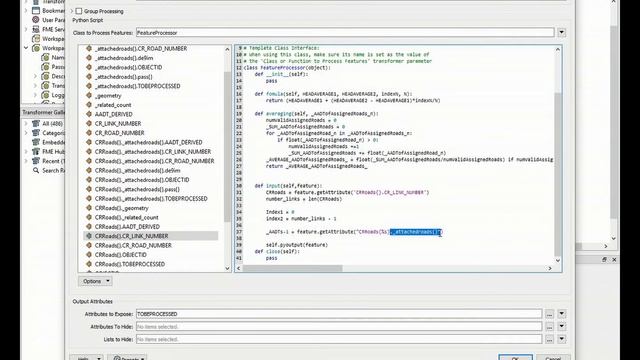Select _attachedroads{}.de9im in attribute list
Screen dimensions: 640x360
click(x=124, y=58)
